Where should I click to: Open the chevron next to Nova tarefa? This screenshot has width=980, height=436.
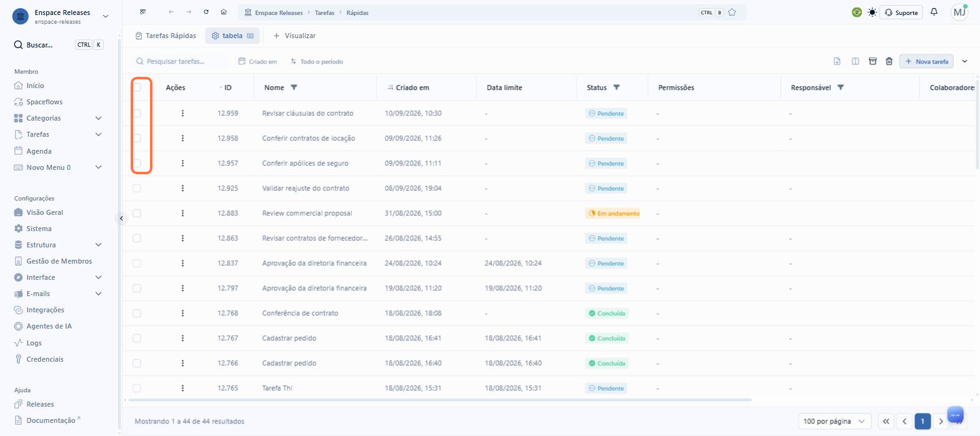pyautogui.click(x=964, y=61)
